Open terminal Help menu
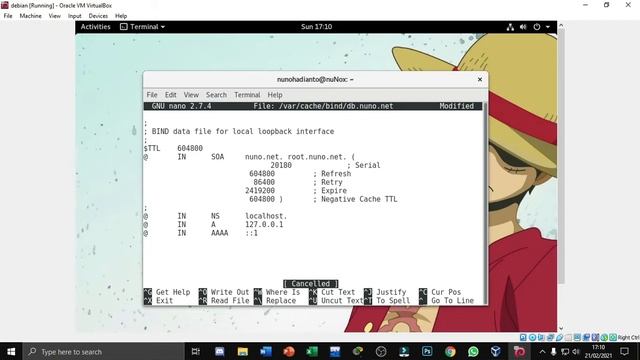The height and width of the screenshot is (360, 640). click(275, 95)
